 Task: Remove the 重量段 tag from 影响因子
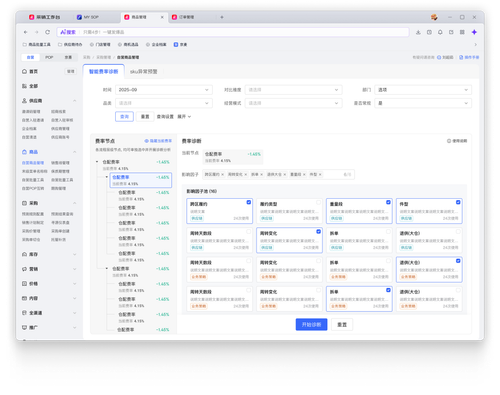pos(304,174)
